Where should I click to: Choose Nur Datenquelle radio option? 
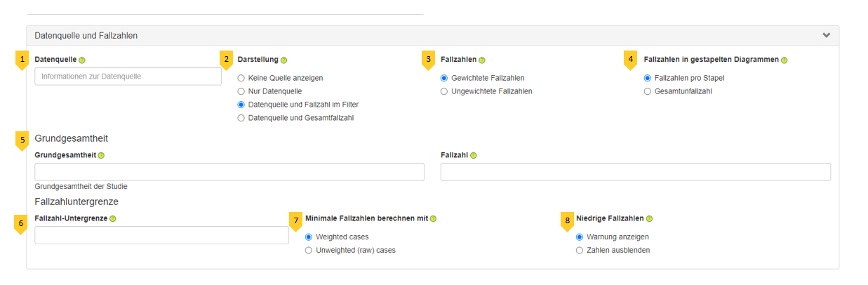[241, 91]
